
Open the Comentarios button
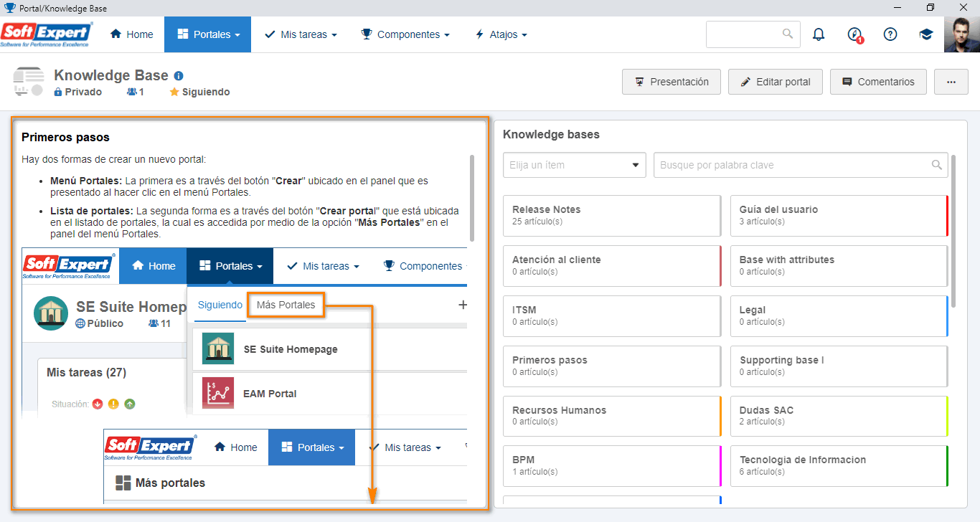pyautogui.click(x=878, y=82)
